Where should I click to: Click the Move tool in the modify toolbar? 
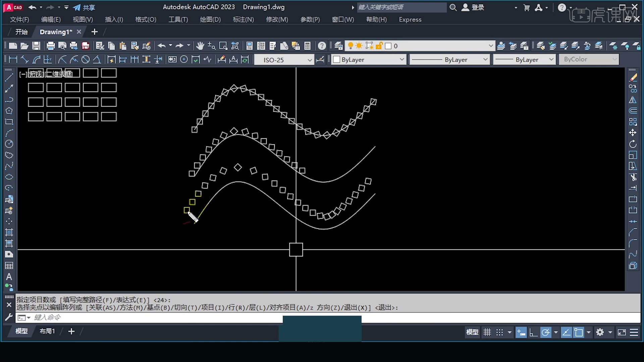[x=633, y=133]
